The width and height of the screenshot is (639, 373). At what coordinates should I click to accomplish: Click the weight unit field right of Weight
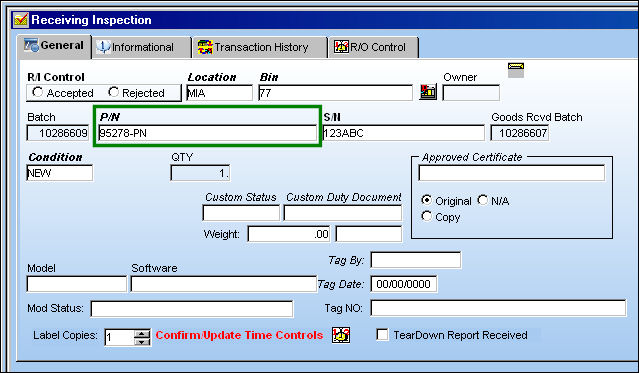coord(368,234)
